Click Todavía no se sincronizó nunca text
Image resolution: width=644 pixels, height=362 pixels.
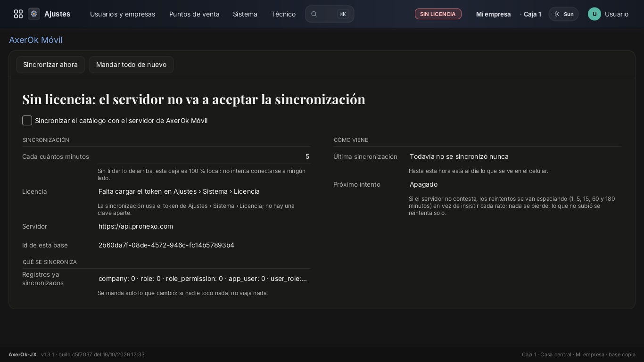click(x=459, y=156)
